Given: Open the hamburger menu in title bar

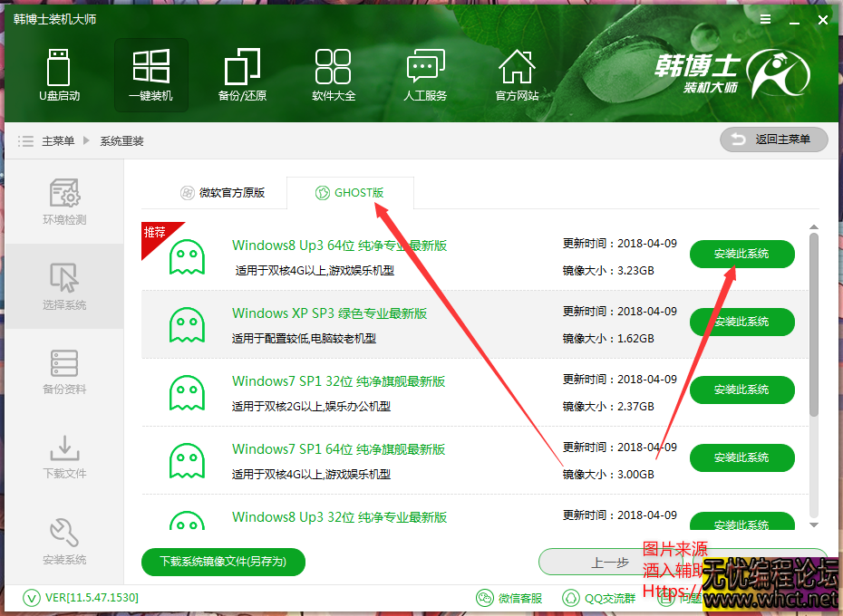Looking at the screenshot, I should tap(766, 19).
